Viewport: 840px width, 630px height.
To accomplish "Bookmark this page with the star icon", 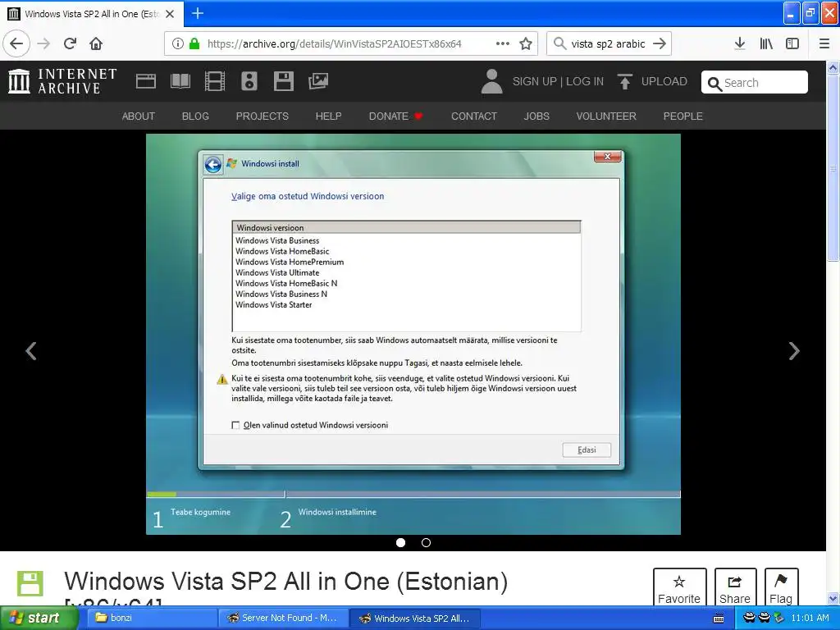I will 526,43.
